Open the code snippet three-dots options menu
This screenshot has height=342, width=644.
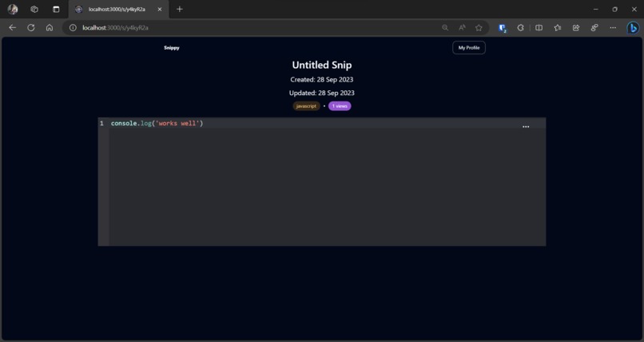[526, 127]
